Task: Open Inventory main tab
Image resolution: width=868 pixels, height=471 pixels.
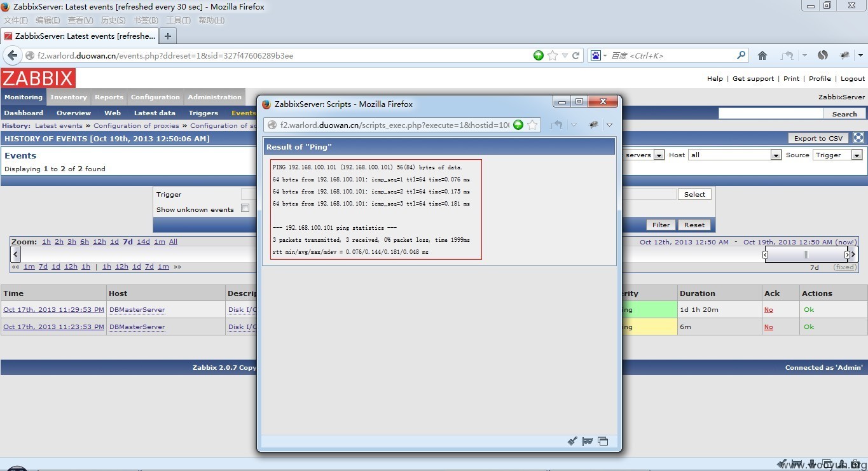Action: [68, 97]
